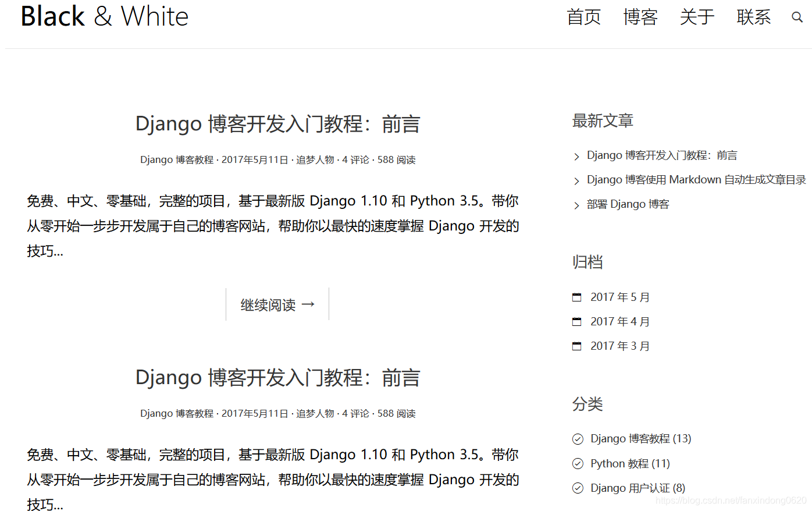The image size is (812, 511).
Task: Click second post's category tag Django 博客教程
Action: [x=177, y=414]
